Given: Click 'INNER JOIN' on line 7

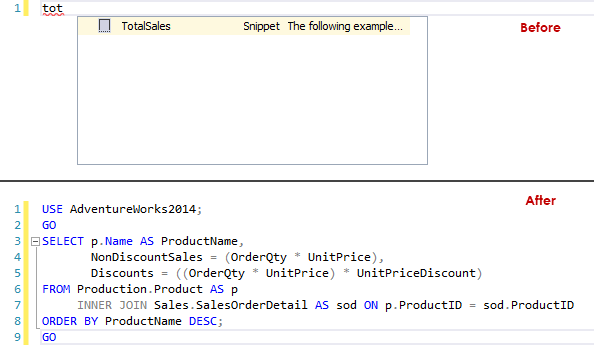Looking at the screenshot, I should (x=112, y=305).
